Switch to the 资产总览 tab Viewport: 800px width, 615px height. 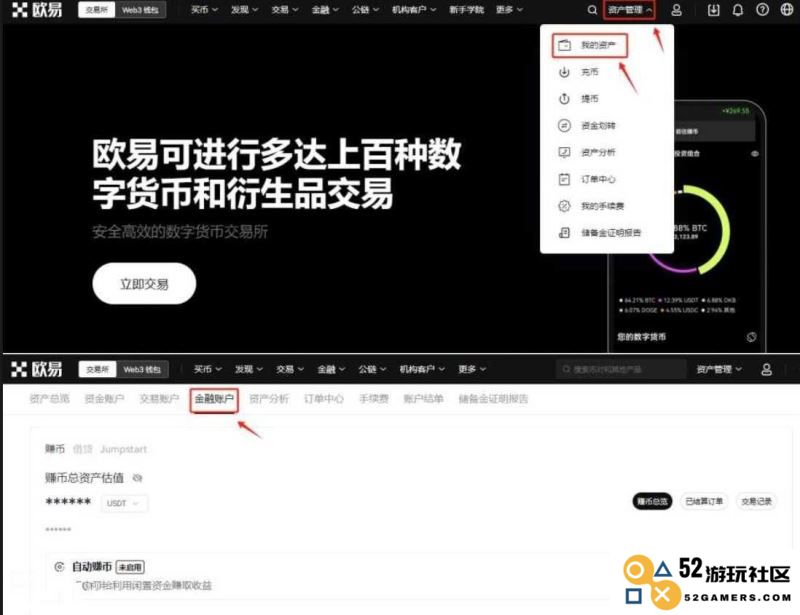tap(49, 399)
